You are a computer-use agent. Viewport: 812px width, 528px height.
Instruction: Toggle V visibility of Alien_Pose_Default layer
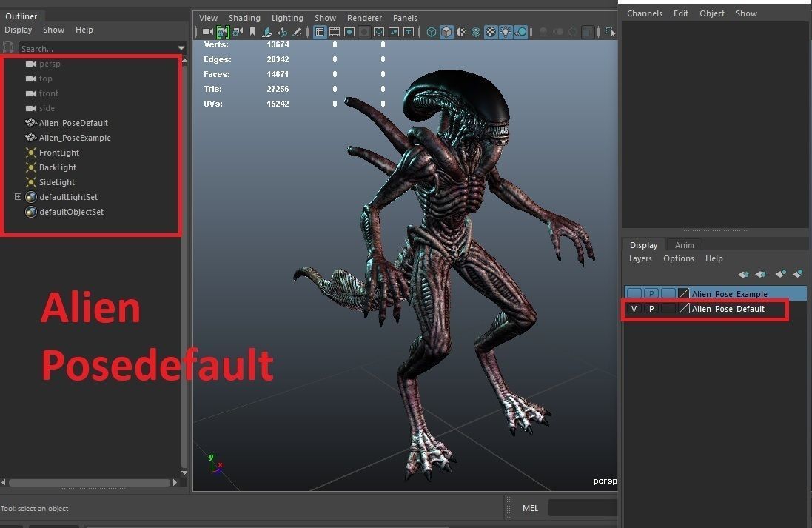point(634,309)
